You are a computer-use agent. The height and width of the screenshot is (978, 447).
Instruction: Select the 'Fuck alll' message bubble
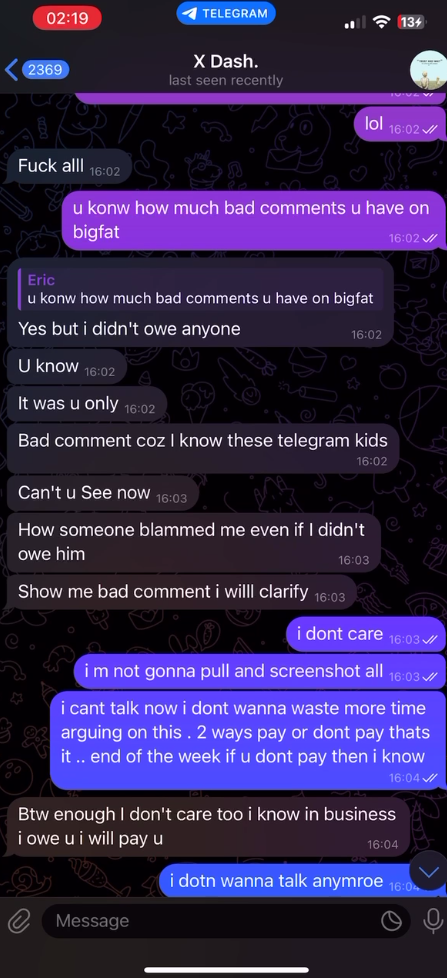click(x=67, y=167)
